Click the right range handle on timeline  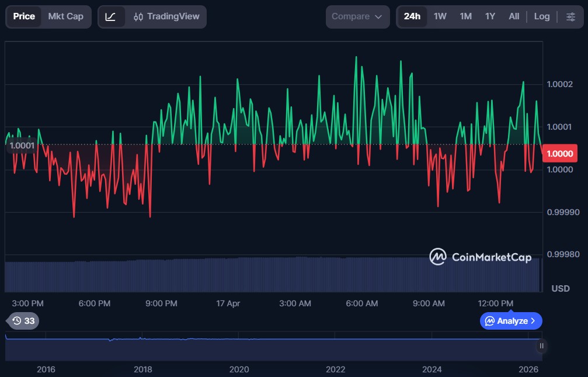(x=541, y=345)
